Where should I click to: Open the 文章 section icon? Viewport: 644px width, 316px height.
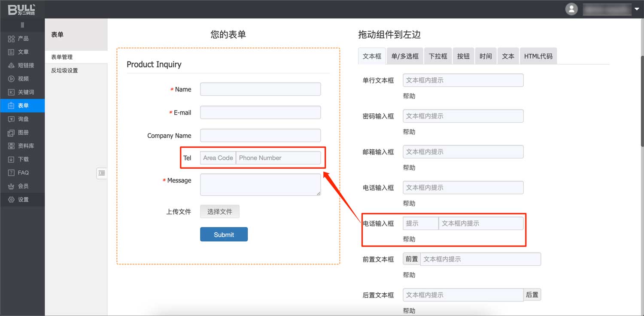point(12,52)
